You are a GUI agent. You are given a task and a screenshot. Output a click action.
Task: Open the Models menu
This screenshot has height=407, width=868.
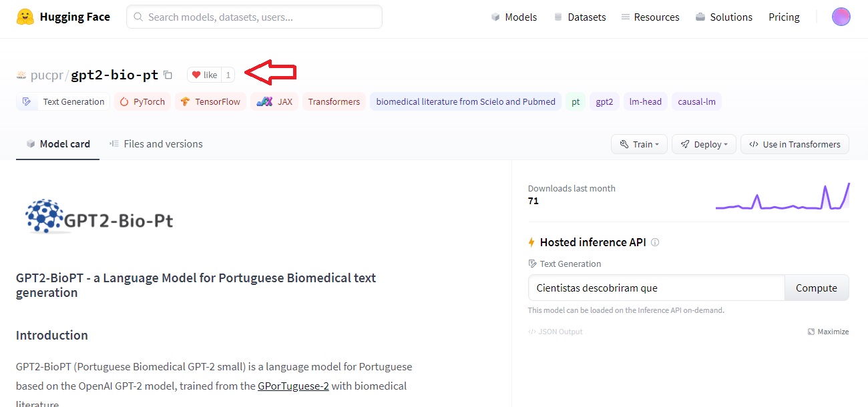(514, 17)
